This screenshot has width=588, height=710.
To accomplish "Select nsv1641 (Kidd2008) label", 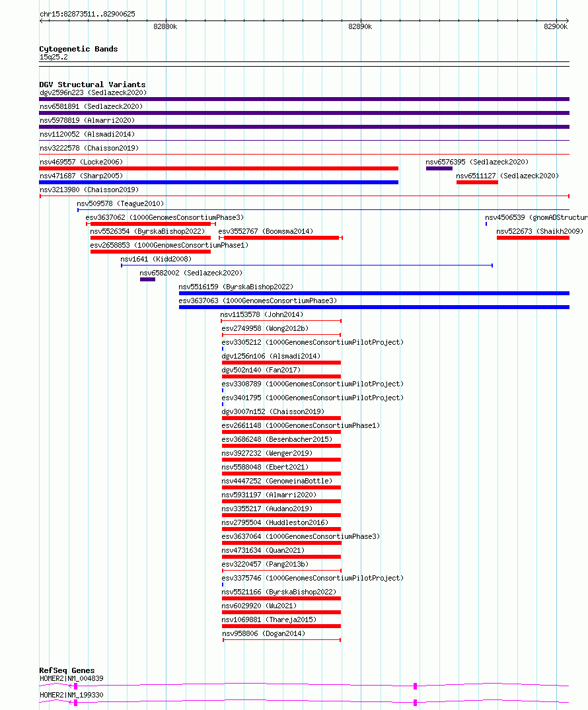I will [156, 259].
